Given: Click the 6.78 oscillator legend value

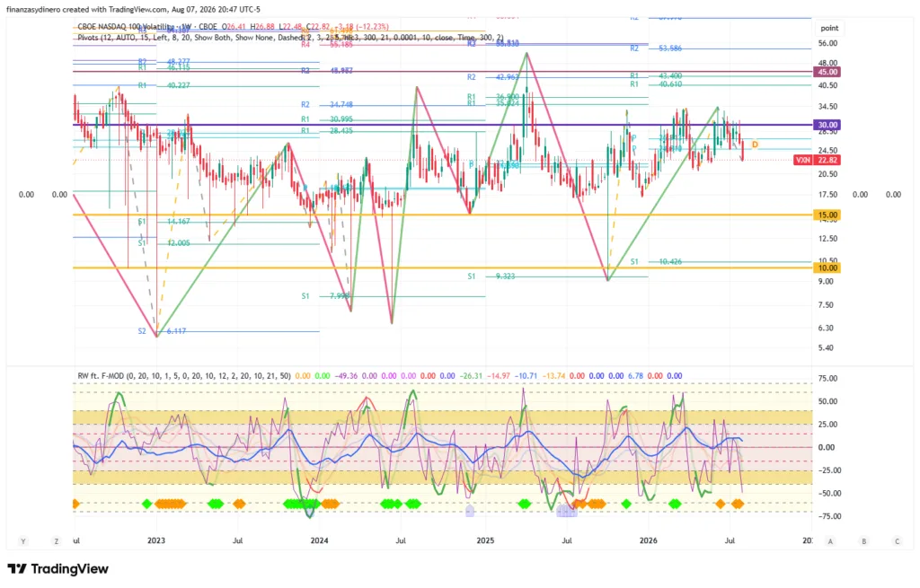Looking at the screenshot, I should [x=635, y=376].
